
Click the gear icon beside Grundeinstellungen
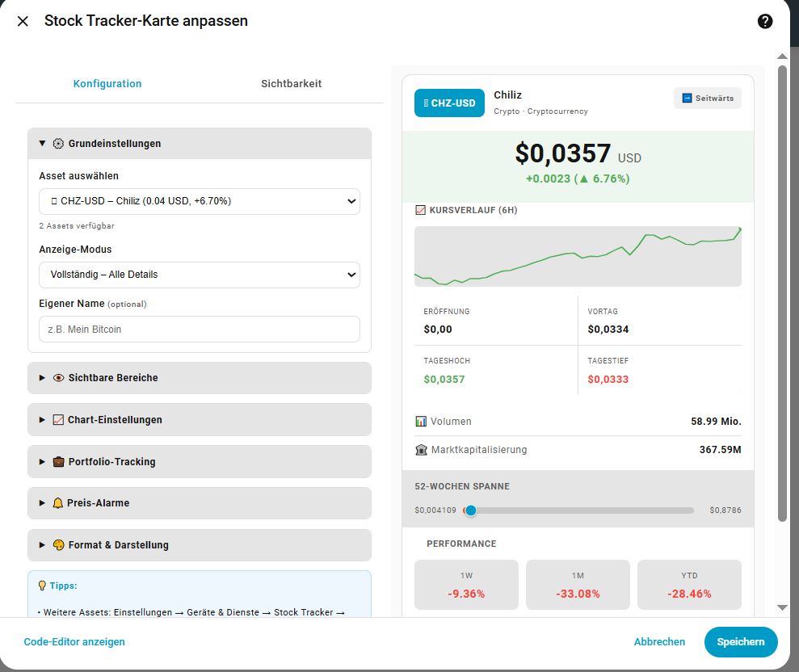(x=58, y=144)
